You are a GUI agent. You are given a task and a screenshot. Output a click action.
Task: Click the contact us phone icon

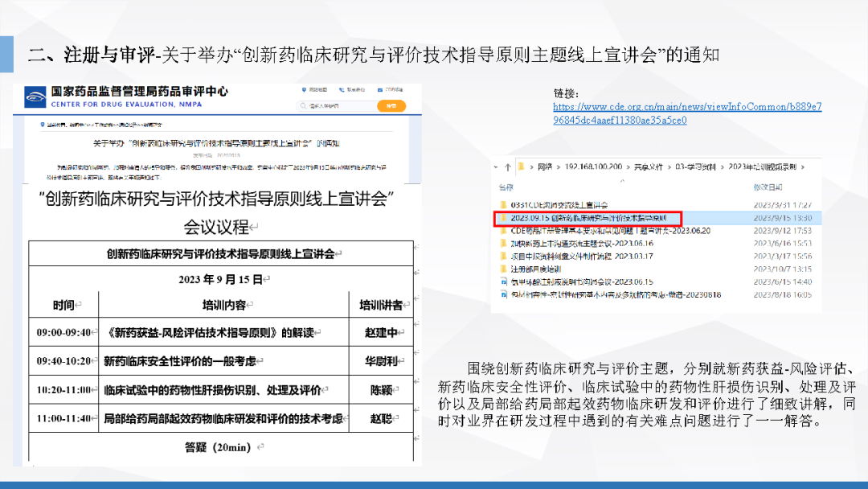pyautogui.click(x=345, y=90)
